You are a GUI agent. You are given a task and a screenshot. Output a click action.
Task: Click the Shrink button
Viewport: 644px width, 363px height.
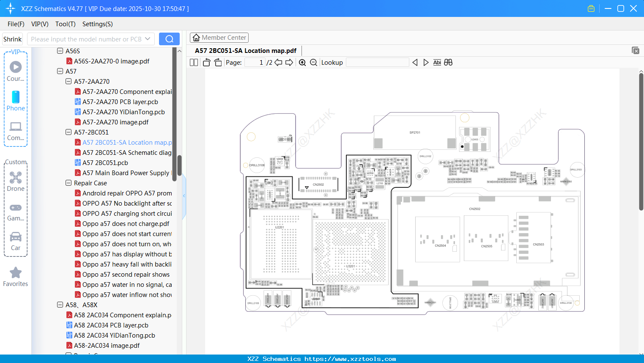tap(13, 39)
